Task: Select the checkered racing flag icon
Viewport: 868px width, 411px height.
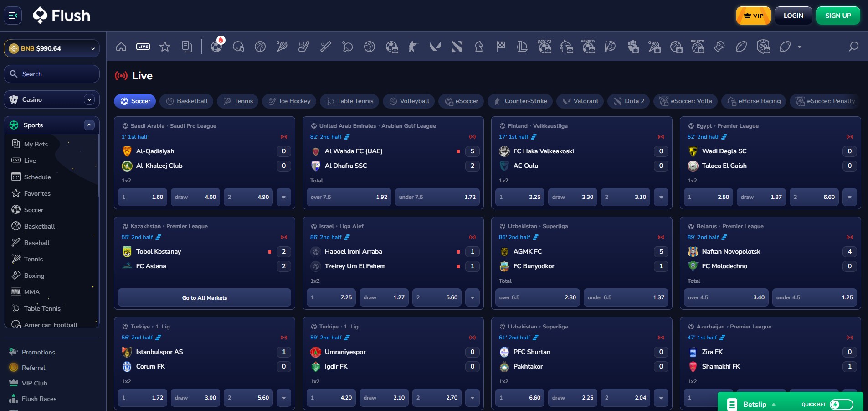Action: [501, 47]
